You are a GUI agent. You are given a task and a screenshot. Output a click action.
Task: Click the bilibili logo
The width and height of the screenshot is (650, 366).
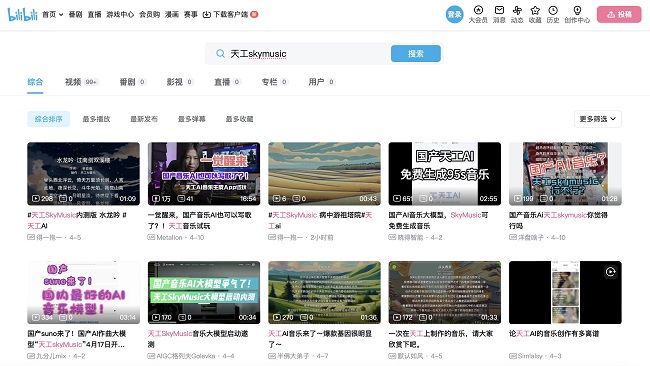point(22,14)
